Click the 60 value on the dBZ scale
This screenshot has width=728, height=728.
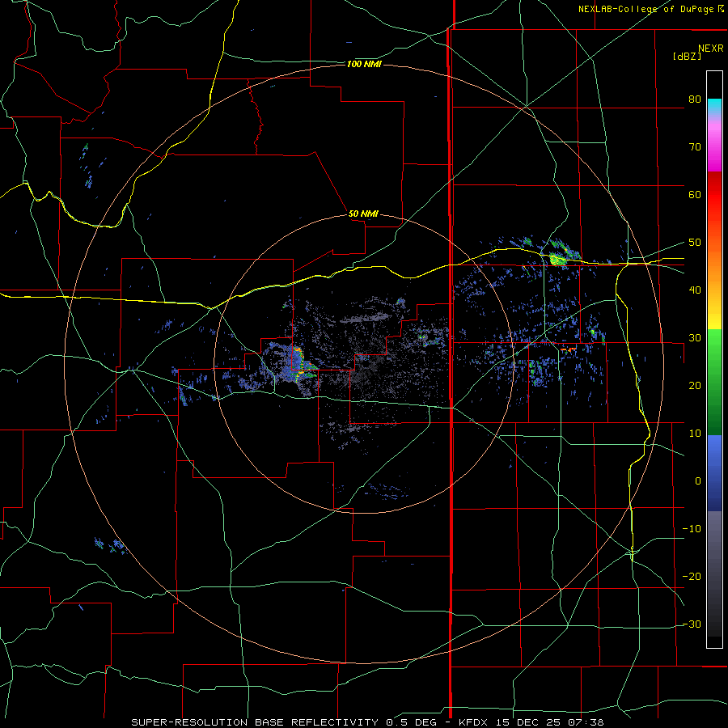point(695,195)
